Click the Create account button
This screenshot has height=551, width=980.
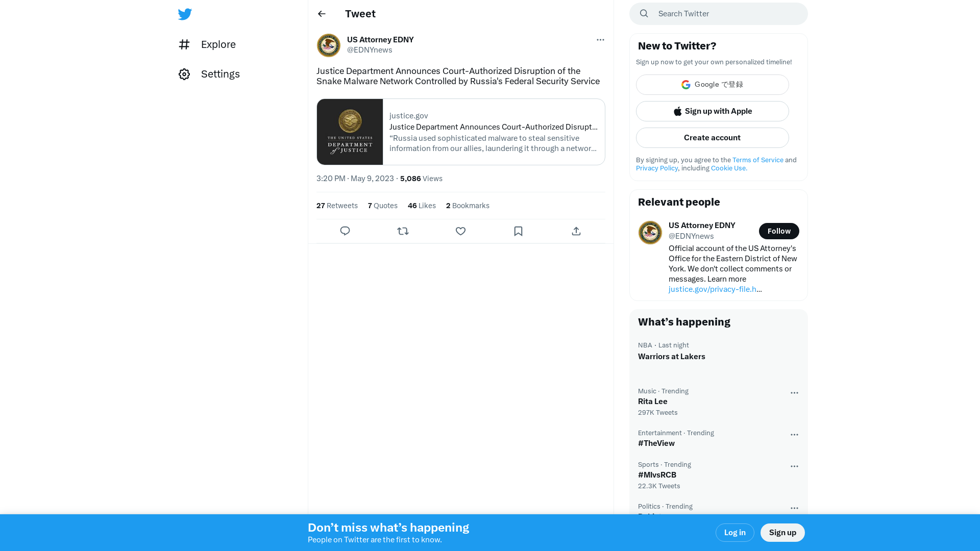[x=712, y=137]
